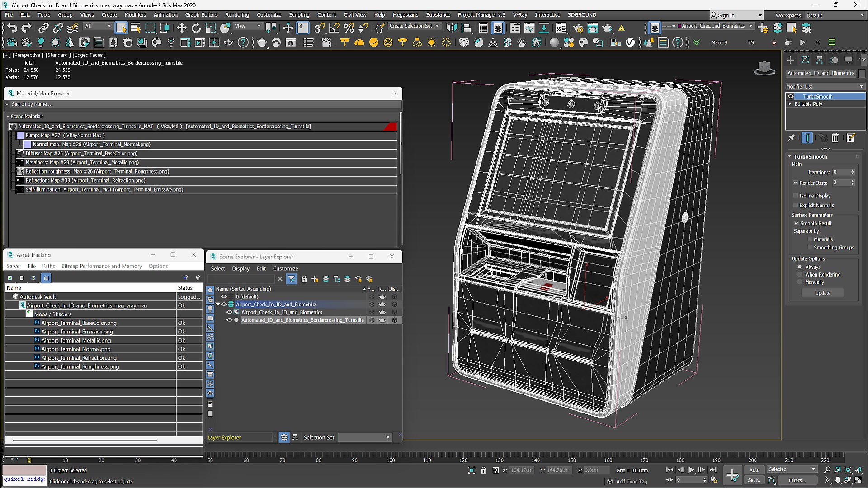Viewport: 868px width, 488px height.
Task: Toggle Angle Snap tool
Action: point(334,28)
